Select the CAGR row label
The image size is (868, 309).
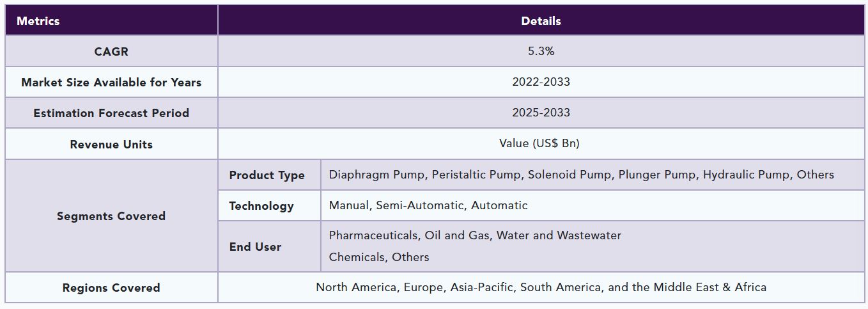coord(111,52)
